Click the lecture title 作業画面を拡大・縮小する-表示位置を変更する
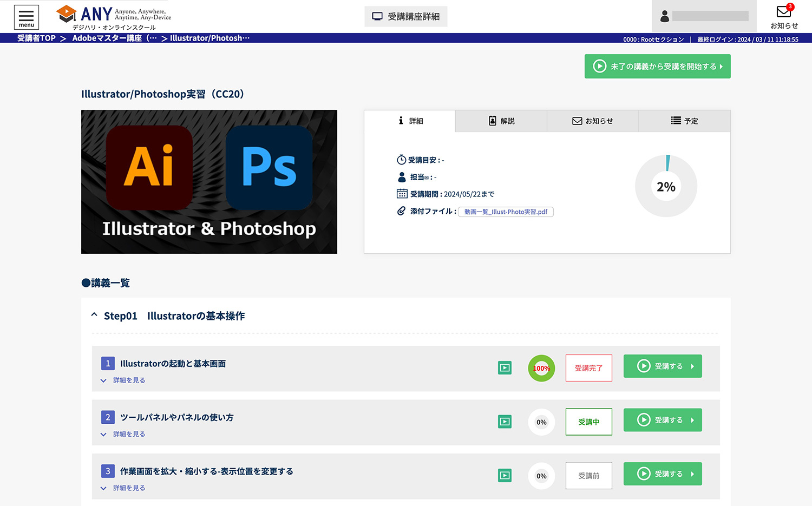Viewport: 812px width, 506px height. tap(207, 471)
